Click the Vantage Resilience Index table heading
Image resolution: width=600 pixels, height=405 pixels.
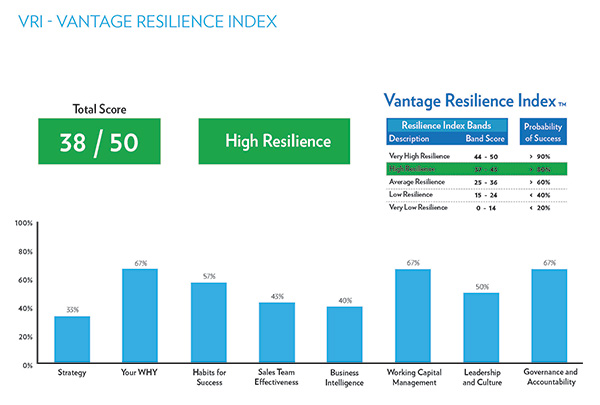point(475,101)
